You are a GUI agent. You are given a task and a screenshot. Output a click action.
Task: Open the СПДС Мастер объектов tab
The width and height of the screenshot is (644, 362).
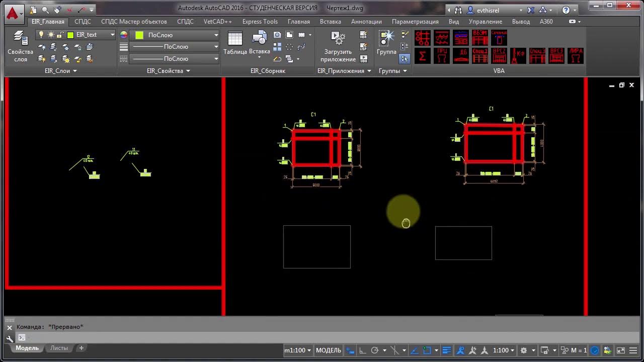point(134,22)
